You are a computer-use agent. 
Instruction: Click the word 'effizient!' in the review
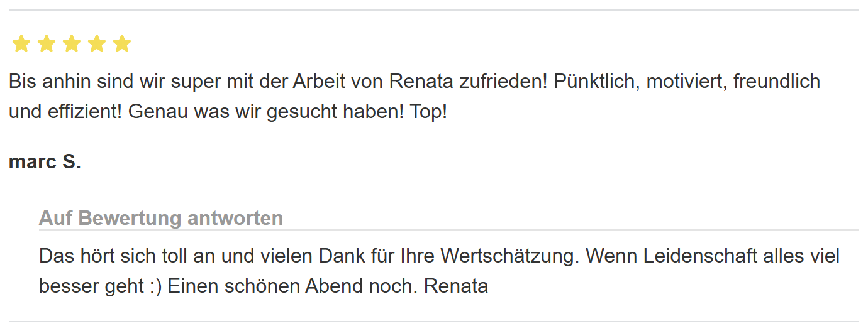(84, 113)
